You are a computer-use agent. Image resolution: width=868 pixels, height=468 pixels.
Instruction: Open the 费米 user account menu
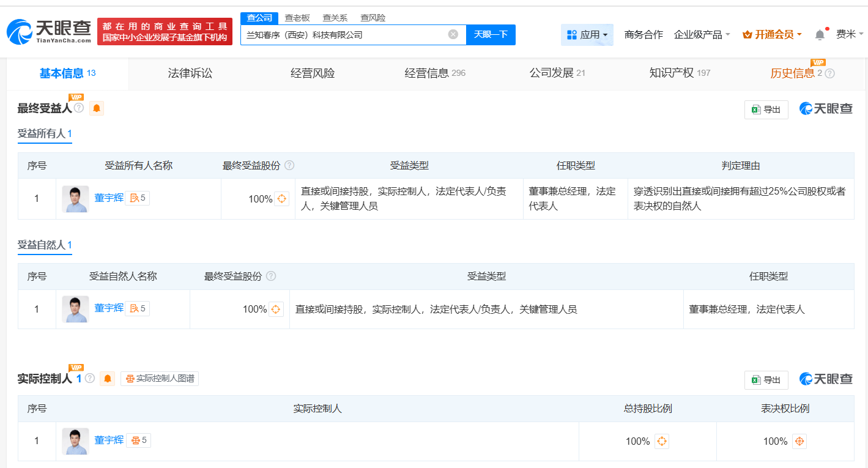[x=849, y=35]
